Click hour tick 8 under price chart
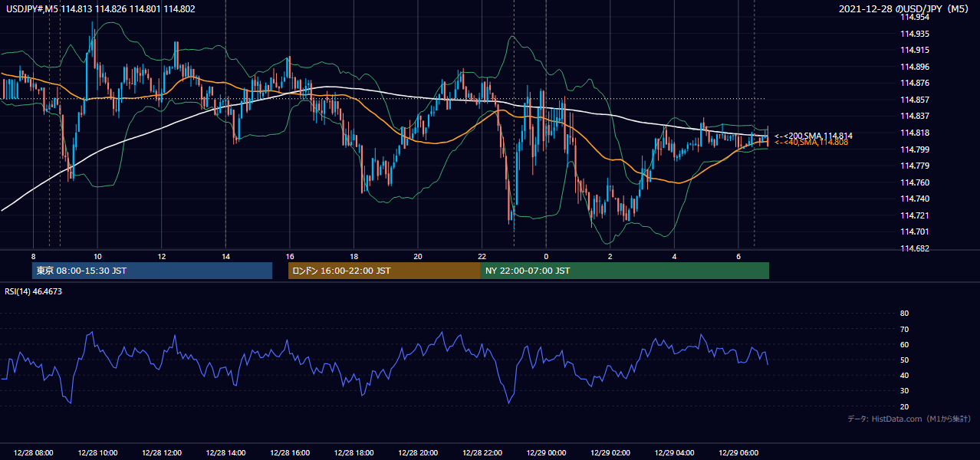The image size is (980, 460). [x=33, y=256]
